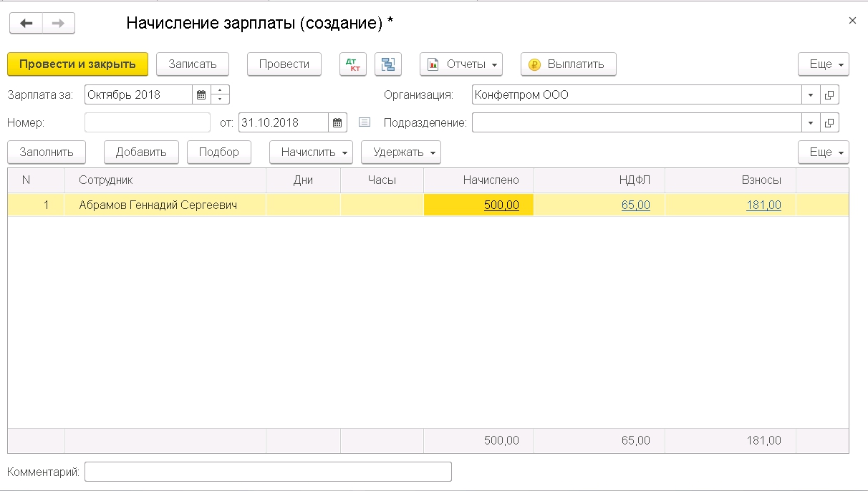This screenshot has width=868, height=491.
Task: Expand the Подразделение dropdown list
Action: [811, 122]
